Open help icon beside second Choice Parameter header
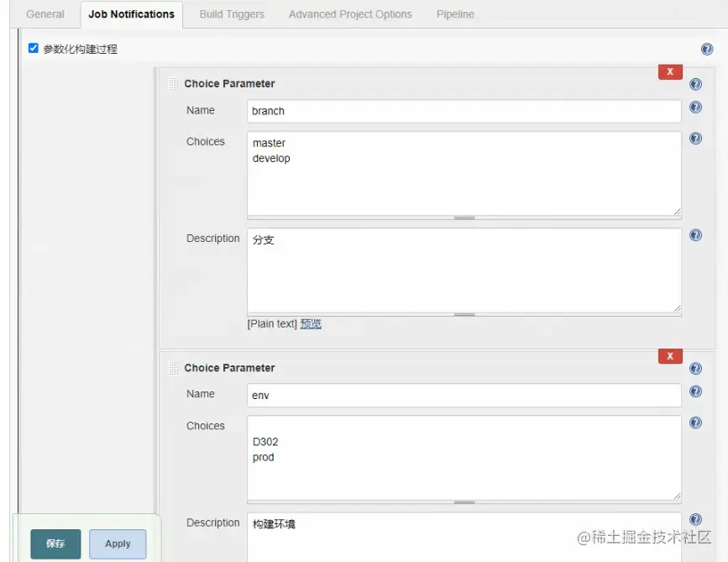Screen dimensions: 728x562 [695, 368]
